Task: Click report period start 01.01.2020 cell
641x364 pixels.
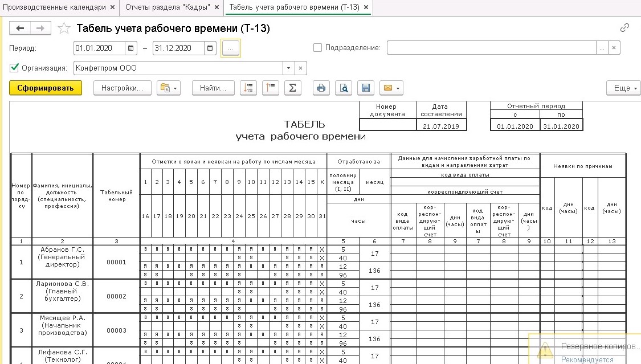Action: click(x=515, y=126)
